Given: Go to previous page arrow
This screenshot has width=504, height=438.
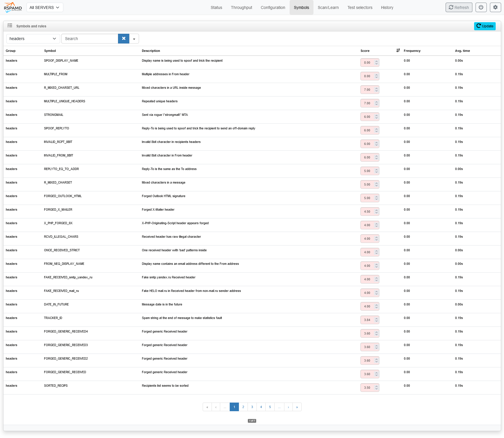Looking at the screenshot, I should [x=216, y=407].
